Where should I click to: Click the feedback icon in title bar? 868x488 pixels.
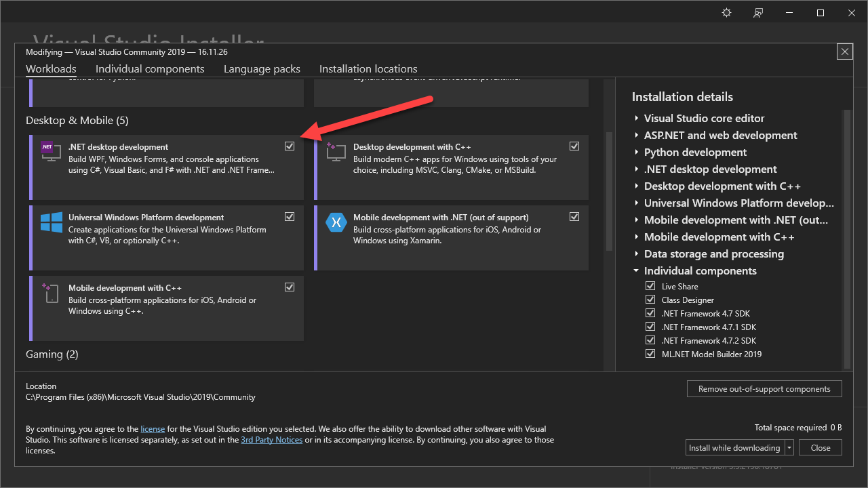[759, 13]
